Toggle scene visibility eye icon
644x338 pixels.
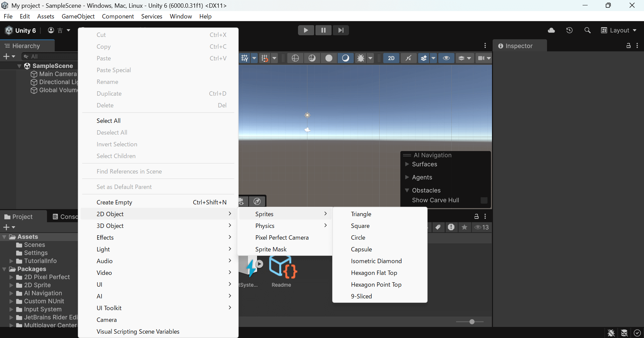click(x=446, y=58)
